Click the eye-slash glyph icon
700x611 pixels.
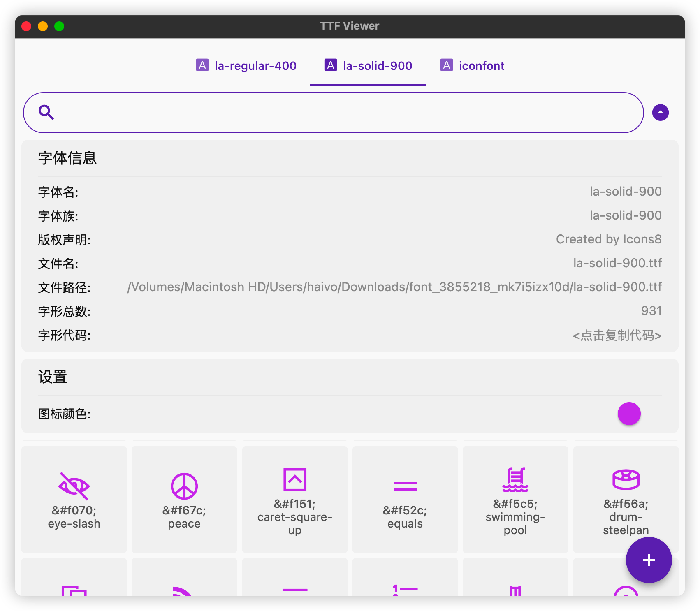point(74,486)
